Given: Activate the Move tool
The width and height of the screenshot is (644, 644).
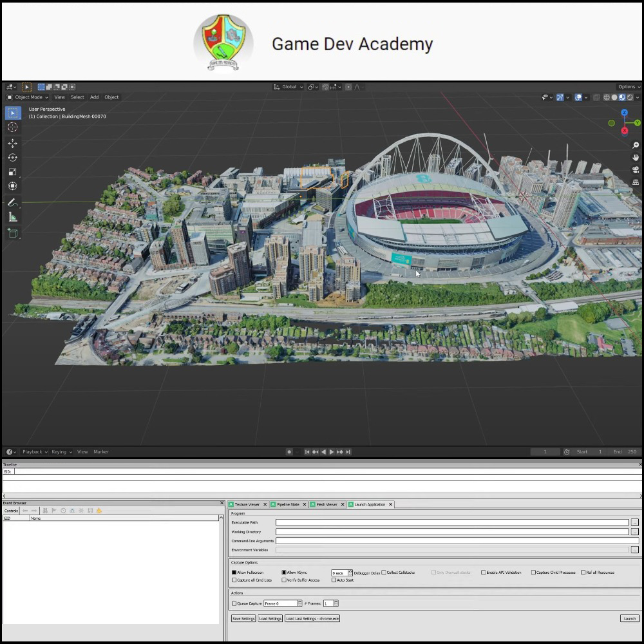Looking at the screenshot, I should [x=13, y=144].
